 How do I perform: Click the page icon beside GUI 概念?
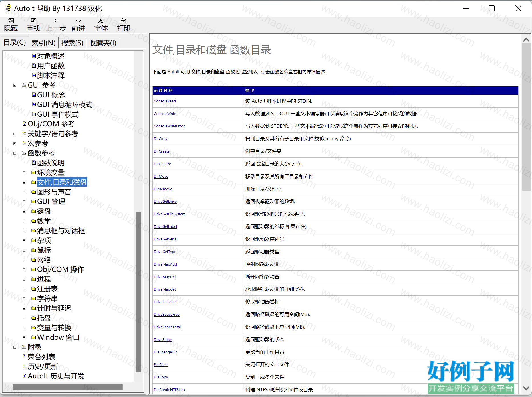[x=34, y=95]
